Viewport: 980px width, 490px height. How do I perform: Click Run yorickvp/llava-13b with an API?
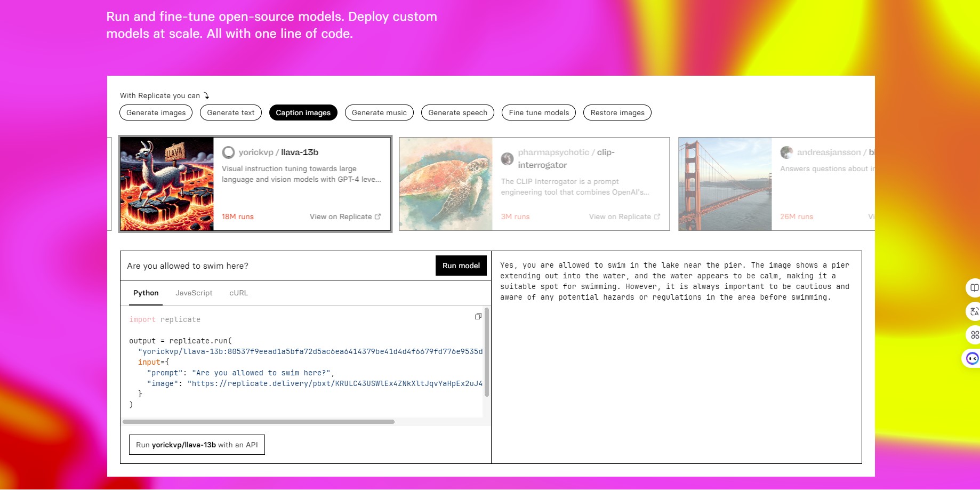pyautogui.click(x=197, y=445)
